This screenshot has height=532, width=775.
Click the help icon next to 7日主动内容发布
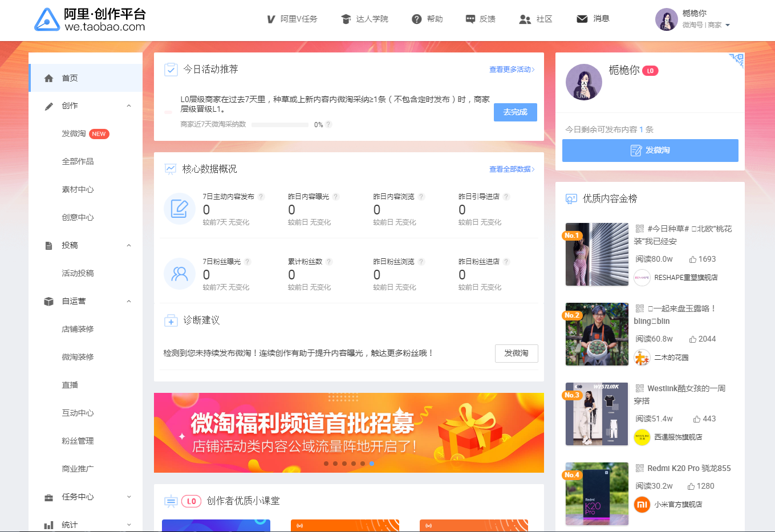[x=261, y=197]
